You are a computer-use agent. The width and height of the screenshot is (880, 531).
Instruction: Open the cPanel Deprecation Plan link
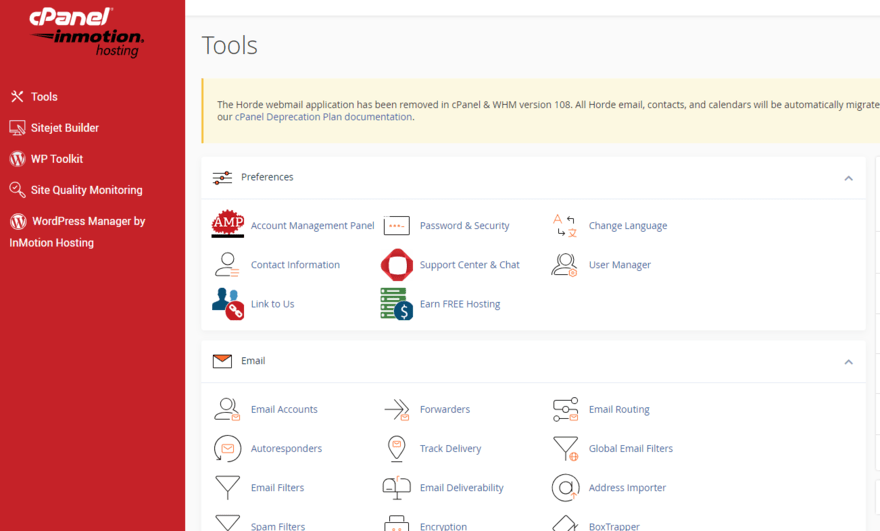click(323, 117)
